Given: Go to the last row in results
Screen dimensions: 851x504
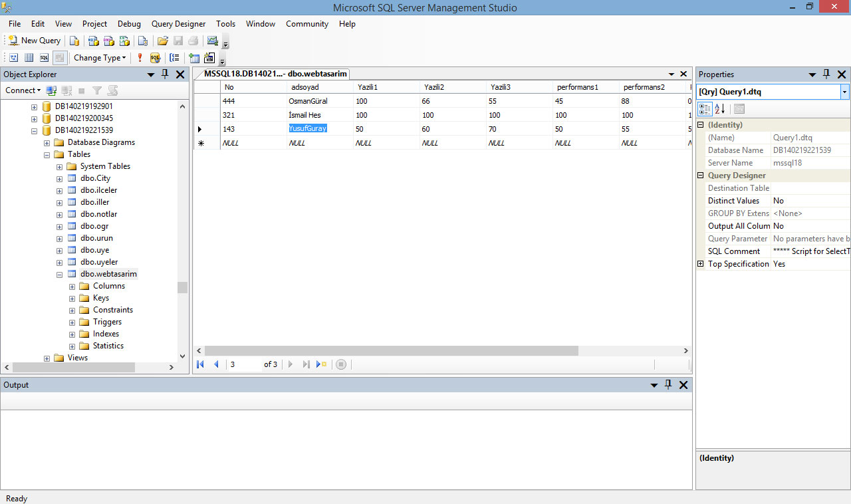Looking at the screenshot, I should [306, 364].
